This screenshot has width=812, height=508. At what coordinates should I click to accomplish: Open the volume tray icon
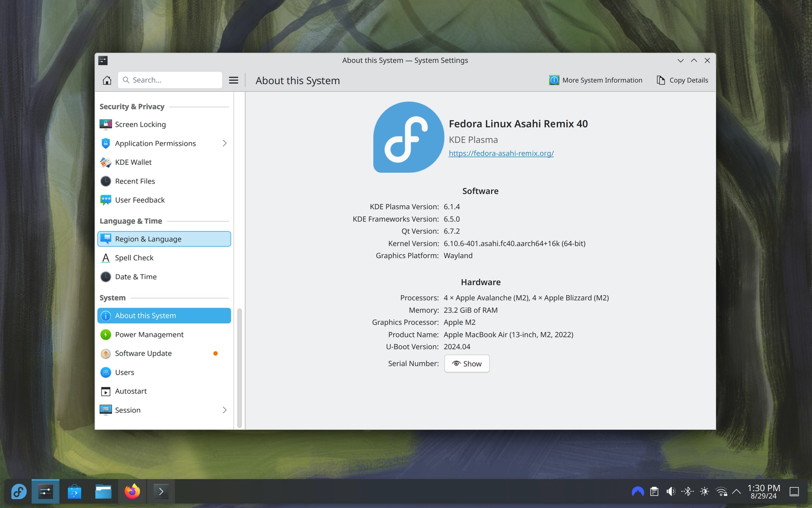pyautogui.click(x=671, y=492)
